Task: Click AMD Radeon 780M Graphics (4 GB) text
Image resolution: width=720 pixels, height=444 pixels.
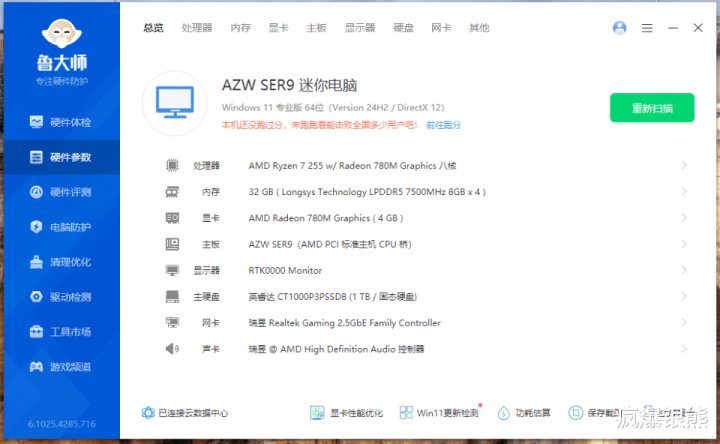Action: click(x=326, y=218)
